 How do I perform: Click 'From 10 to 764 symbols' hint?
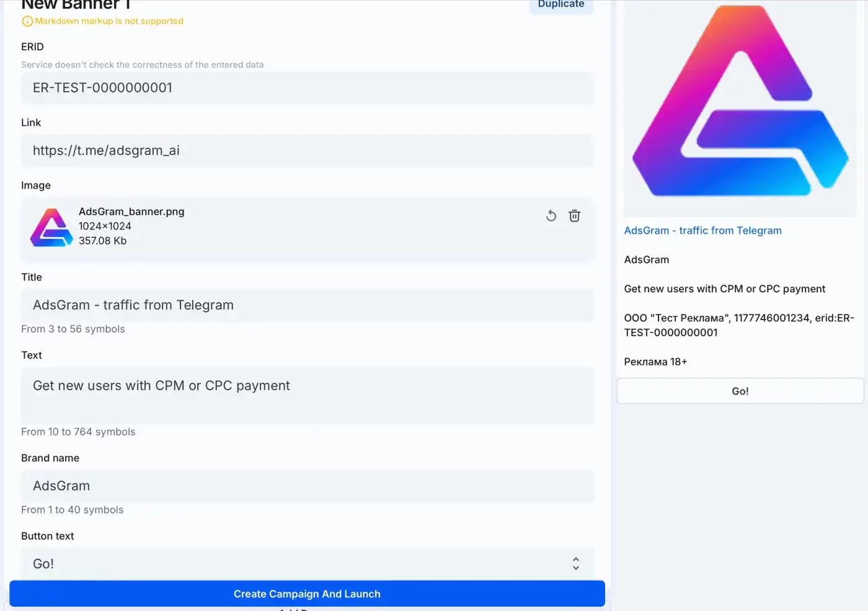click(78, 432)
